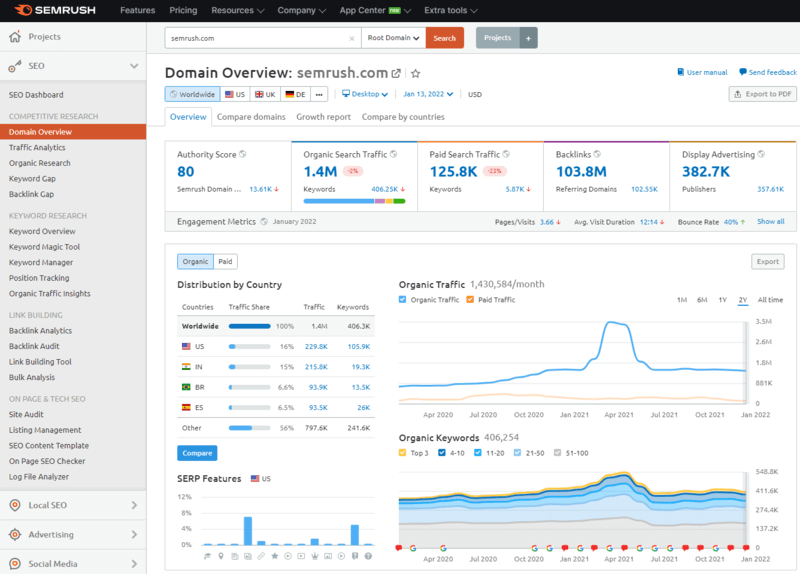Click the Local SEO pin icon
This screenshot has height=574, width=800.
click(15, 506)
